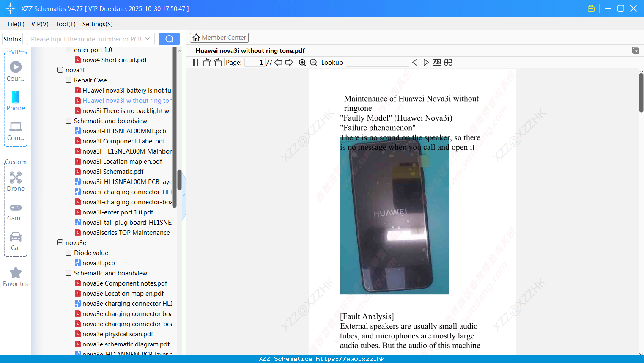Image resolution: width=644 pixels, height=363 pixels.
Task: Select the Huawei nova3i without ring tone tab
Action: [x=250, y=50]
